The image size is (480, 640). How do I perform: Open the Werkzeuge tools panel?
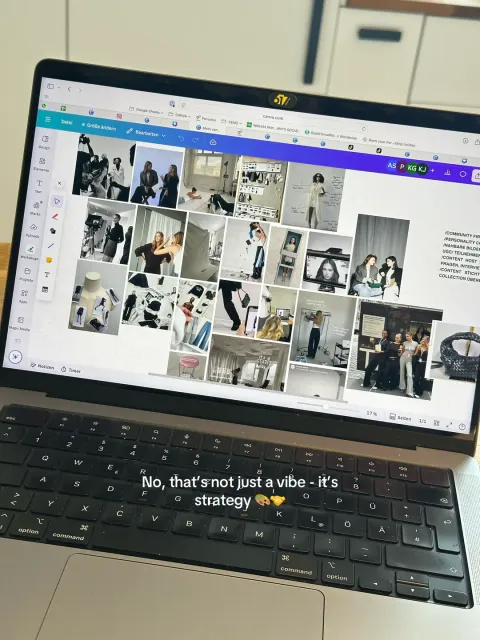pyautogui.click(x=30, y=252)
